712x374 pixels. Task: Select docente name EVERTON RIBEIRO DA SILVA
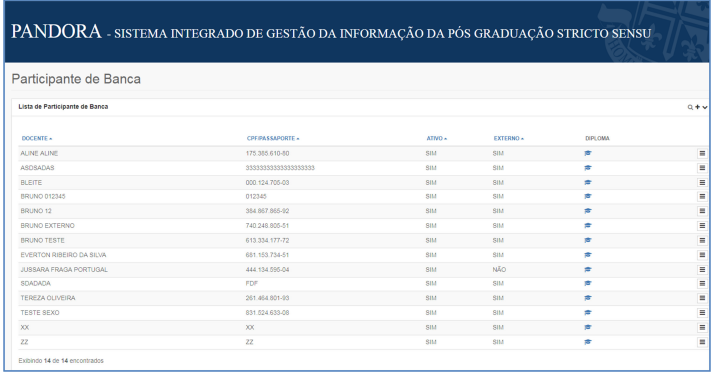coord(63,255)
